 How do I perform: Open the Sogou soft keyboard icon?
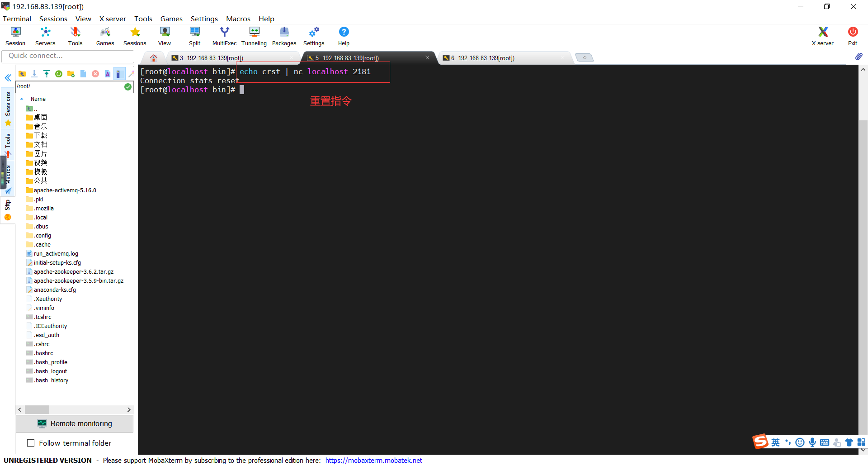[x=825, y=442]
